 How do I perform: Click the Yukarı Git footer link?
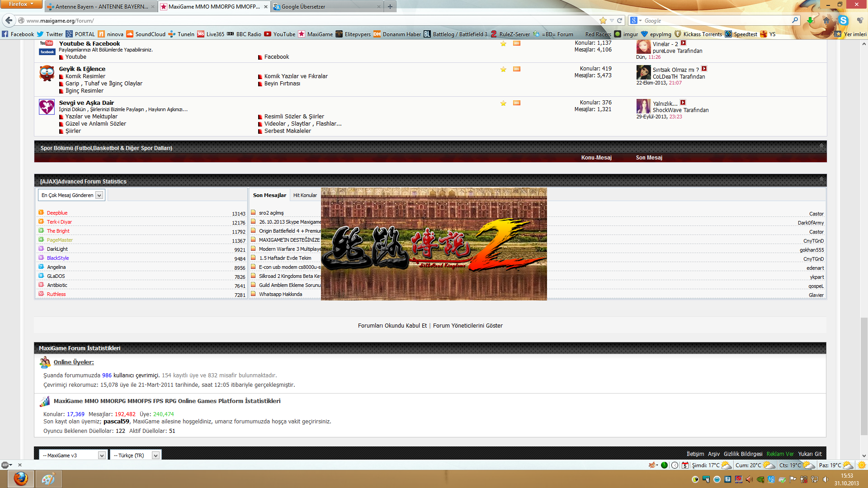pyautogui.click(x=810, y=454)
